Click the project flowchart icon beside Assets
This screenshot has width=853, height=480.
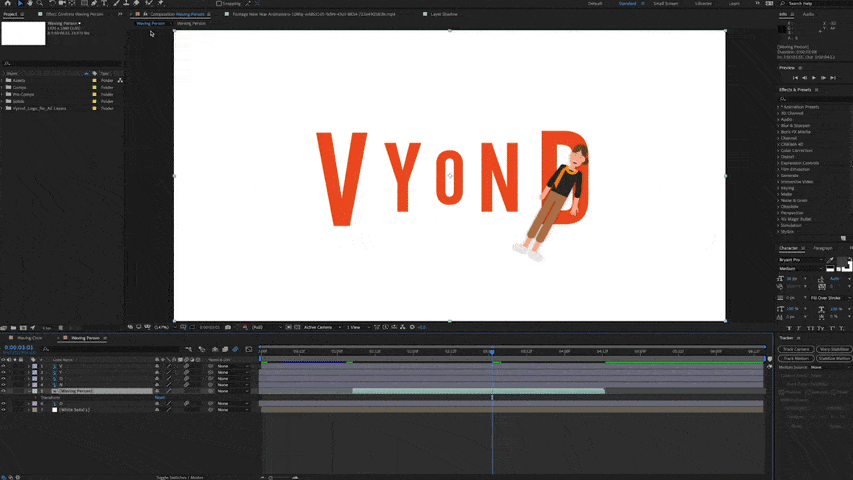pos(120,80)
